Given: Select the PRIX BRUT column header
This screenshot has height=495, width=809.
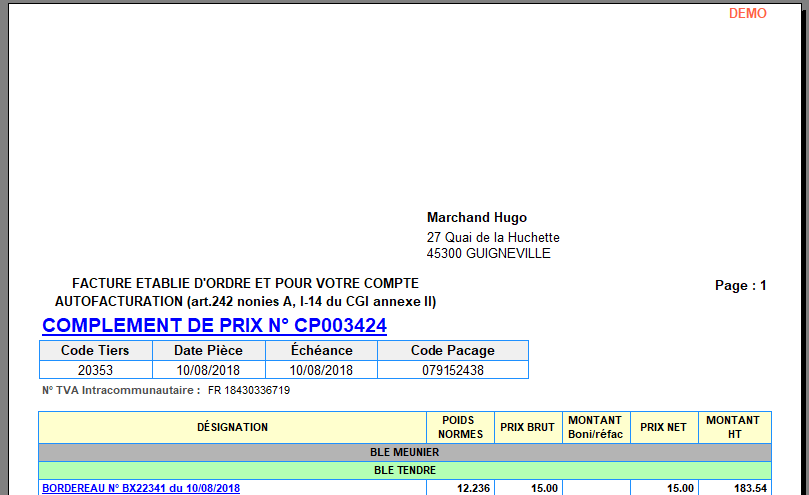Looking at the screenshot, I should click(526, 427).
